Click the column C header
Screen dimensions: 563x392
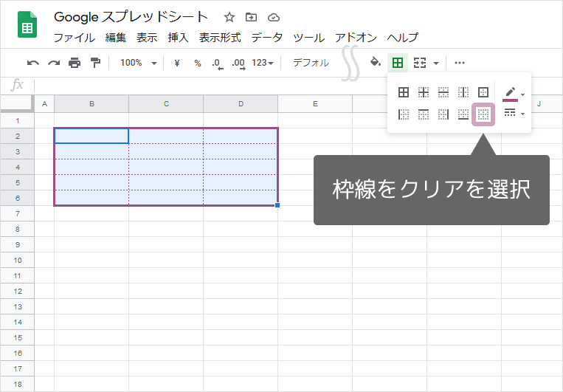click(x=166, y=104)
